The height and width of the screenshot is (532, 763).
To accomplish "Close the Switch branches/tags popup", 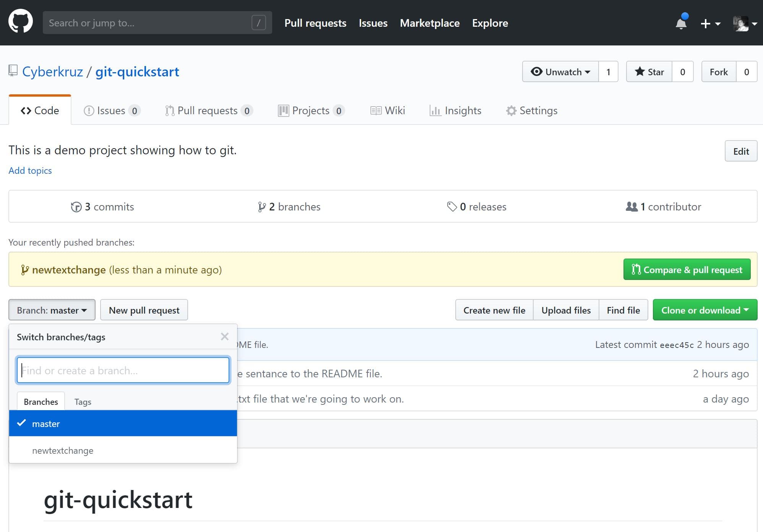I will [225, 336].
